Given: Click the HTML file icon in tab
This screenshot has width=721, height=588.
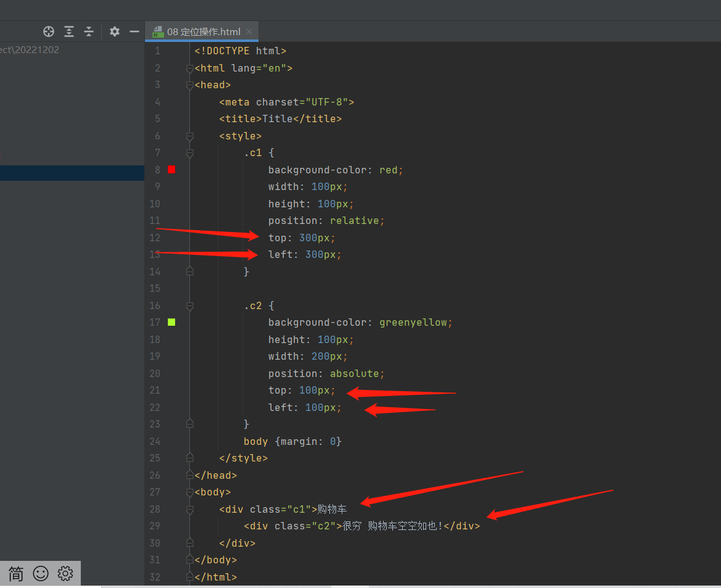Looking at the screenshot, I should (158, 31).
